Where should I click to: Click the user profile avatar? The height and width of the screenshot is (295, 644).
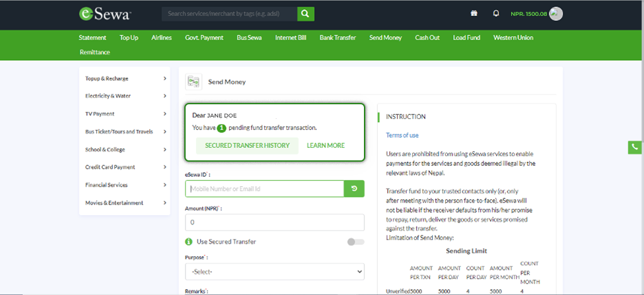tap(556, 13)
